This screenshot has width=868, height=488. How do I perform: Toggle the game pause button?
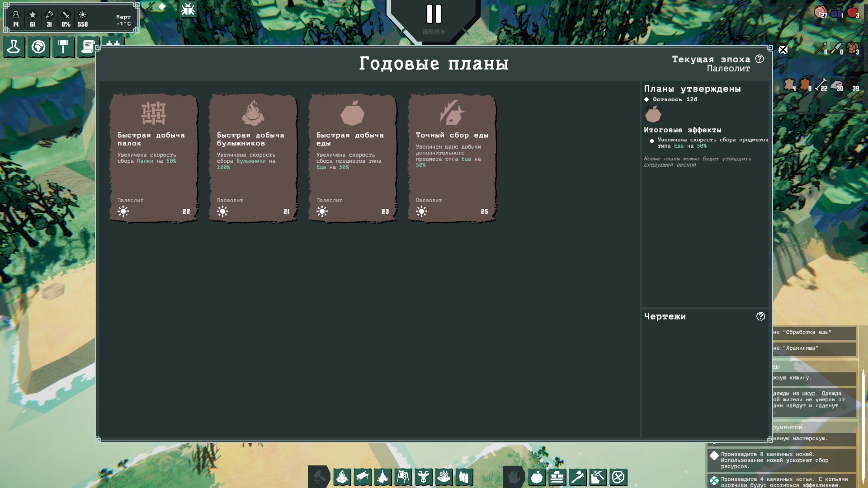click(x=434, y=14)
